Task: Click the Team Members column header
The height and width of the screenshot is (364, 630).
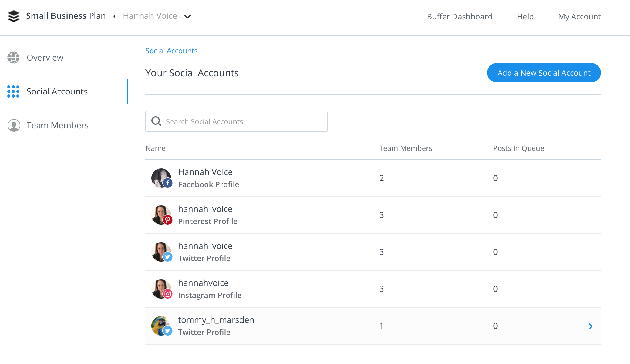Action: click(x=406, y=148)
